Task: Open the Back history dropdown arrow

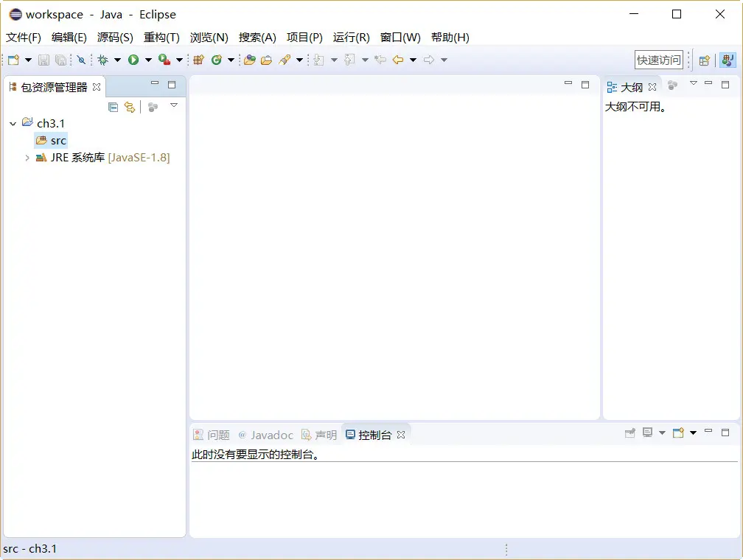Action: click(413, 60)
